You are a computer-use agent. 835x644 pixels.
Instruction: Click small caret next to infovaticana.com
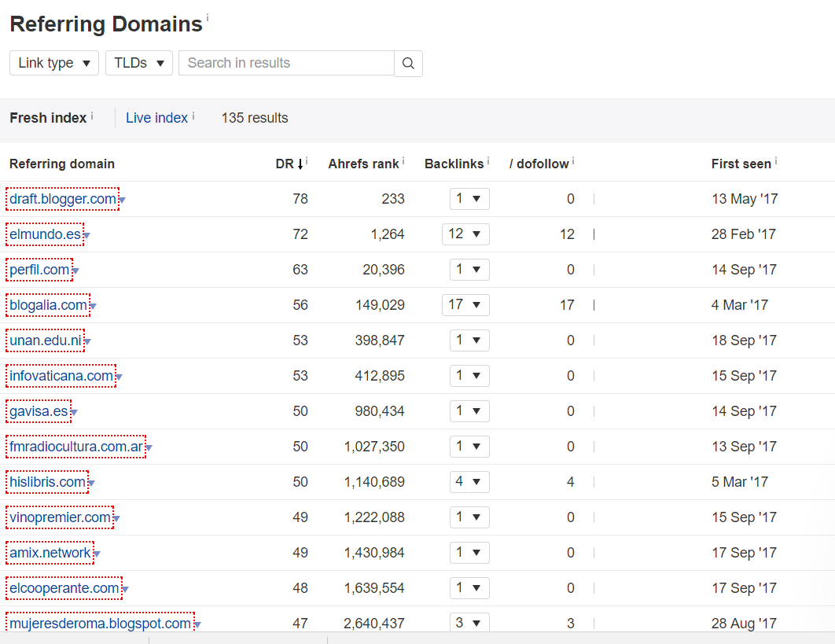119,377
